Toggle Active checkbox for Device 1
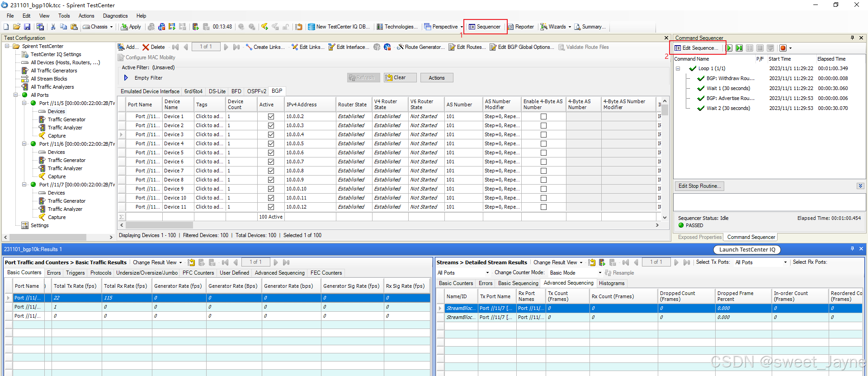The image size is (868, 376). click(271, 116)
